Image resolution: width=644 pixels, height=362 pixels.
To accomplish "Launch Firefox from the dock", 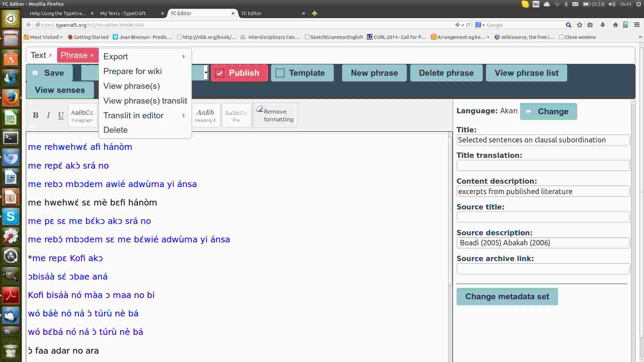I will click(11, 98).
